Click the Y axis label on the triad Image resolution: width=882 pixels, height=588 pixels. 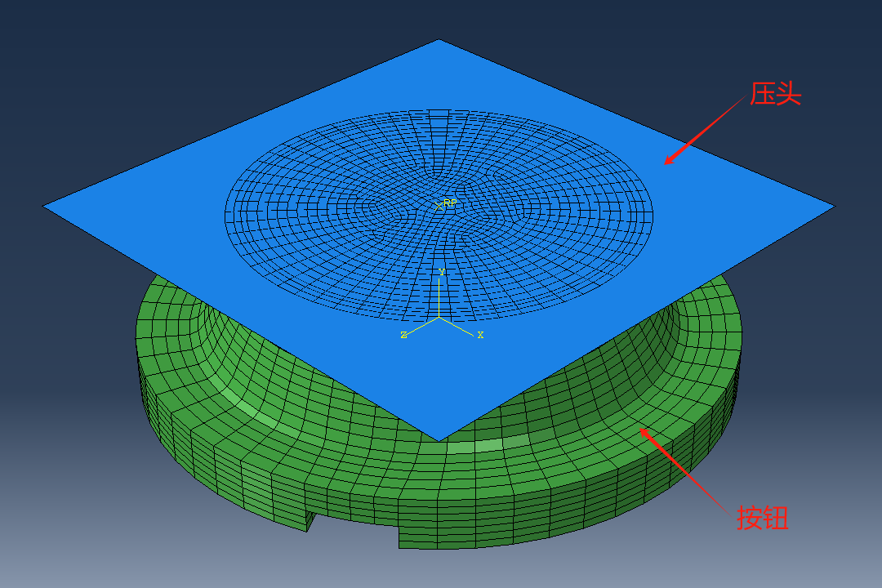[441, 271]
